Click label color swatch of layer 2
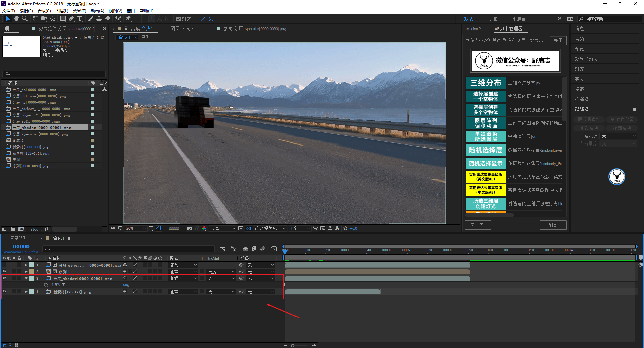644x348 pixels. point(32,272)
